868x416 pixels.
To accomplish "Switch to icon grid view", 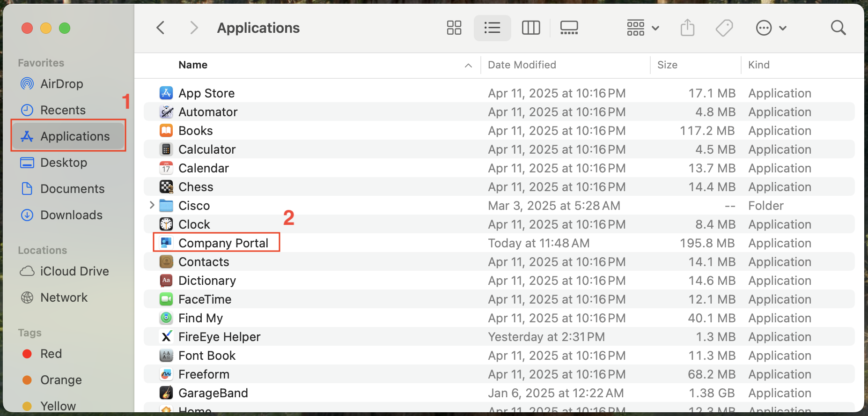I will pyautogui.click(x=454, y=28).
